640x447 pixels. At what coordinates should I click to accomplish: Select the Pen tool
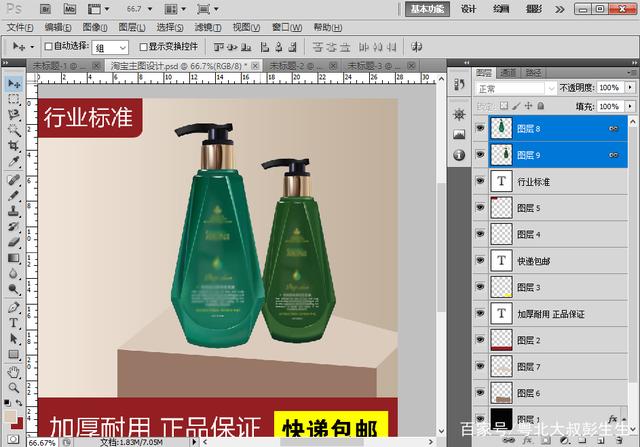[14, 307]
